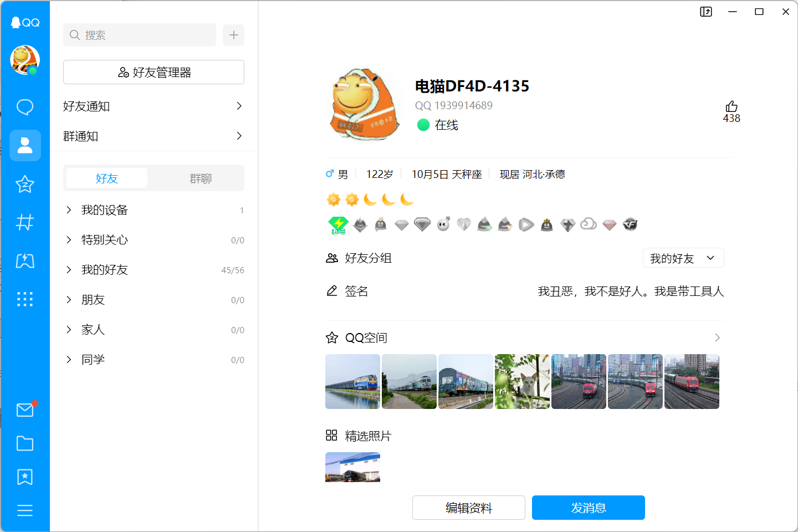Click the contacts icon in the sidebar
Image resolution: width=798 pixels, height=532 pixels.
pos(25,146)
